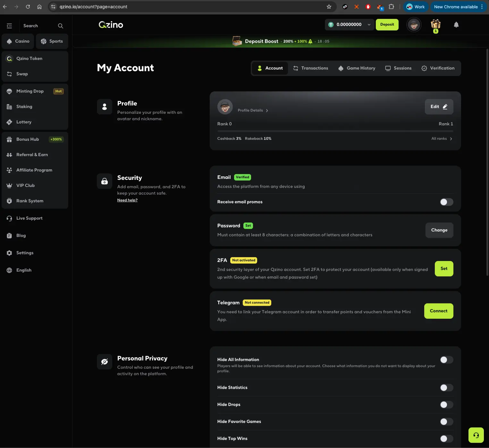The image size is (489, 448).
Task: Switch to the Game History tab
Action: coord(357,68)
